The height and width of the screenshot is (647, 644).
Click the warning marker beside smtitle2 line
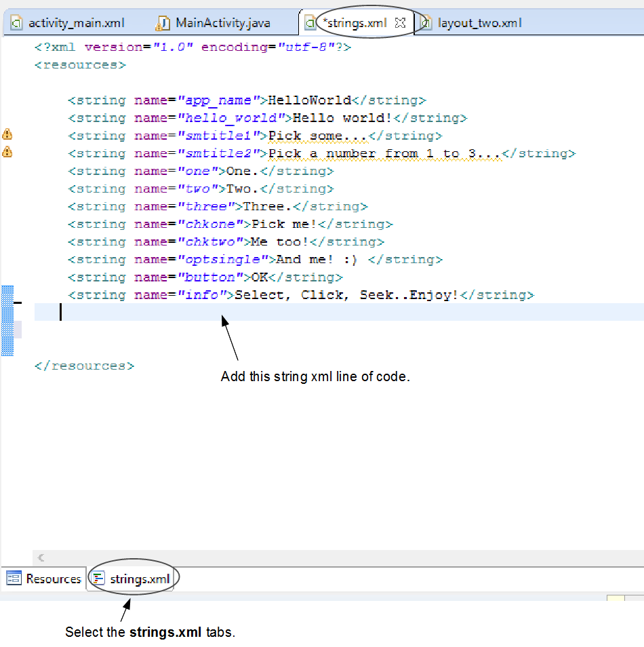coord(7,152)
